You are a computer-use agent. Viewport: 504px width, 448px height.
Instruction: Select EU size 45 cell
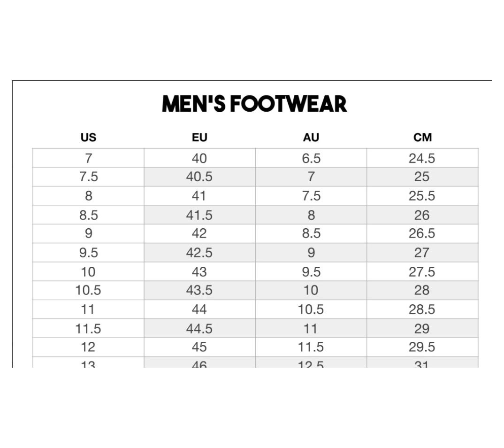(199, 347)
